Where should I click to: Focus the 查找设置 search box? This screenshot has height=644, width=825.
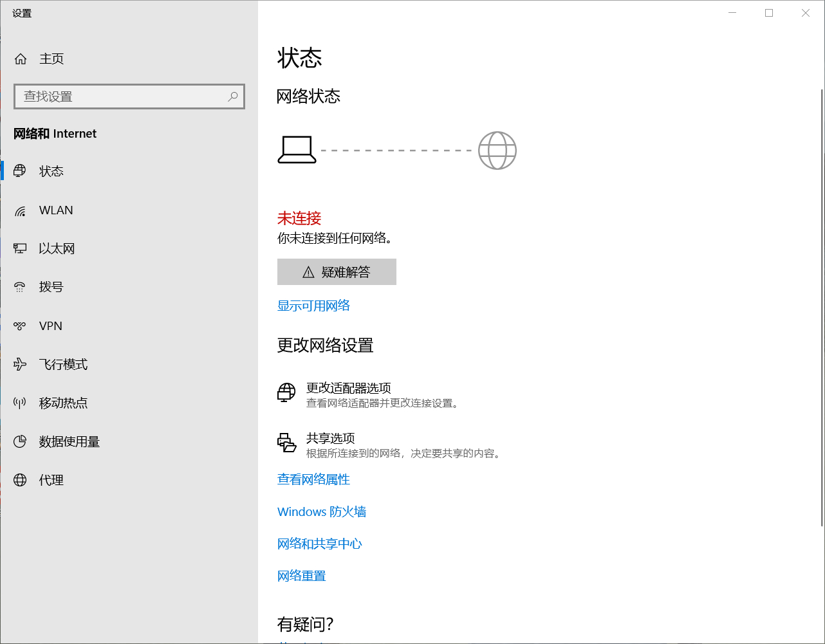[129, 97]
